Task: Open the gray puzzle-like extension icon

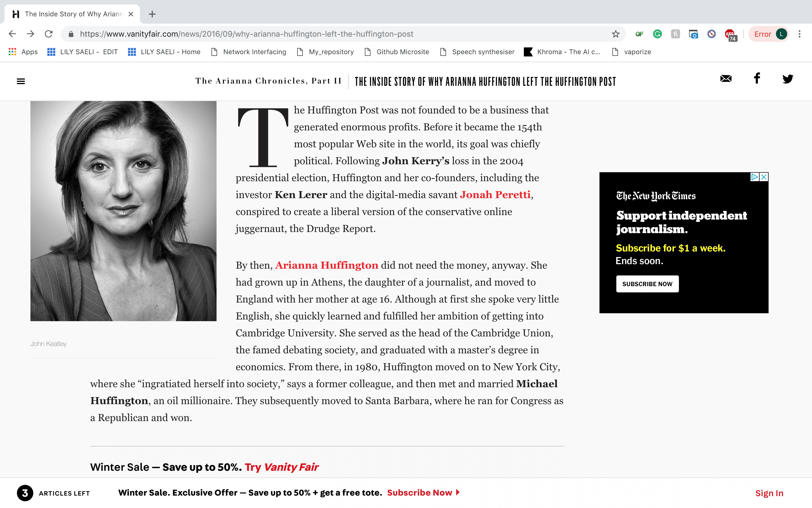Action: (x=676, y=34)
